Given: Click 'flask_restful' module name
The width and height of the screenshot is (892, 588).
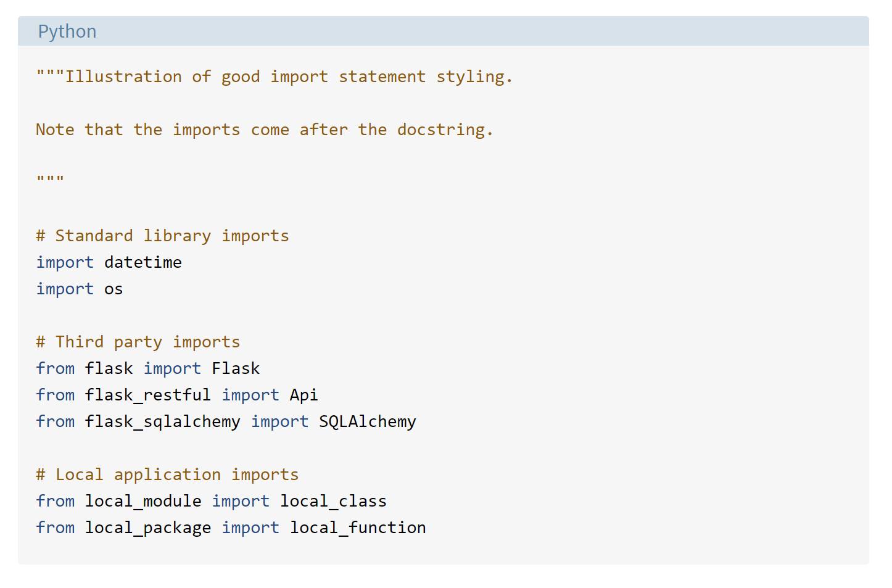Looking at the screenshot, I should point(148,395).
